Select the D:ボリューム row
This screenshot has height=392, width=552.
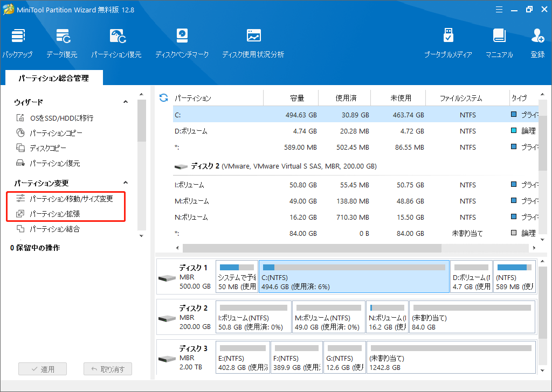tap(356, 131)
